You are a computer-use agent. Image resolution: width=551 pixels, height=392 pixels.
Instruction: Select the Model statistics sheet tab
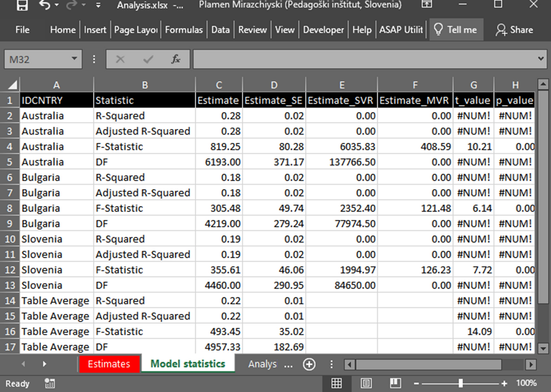point(188,364)
